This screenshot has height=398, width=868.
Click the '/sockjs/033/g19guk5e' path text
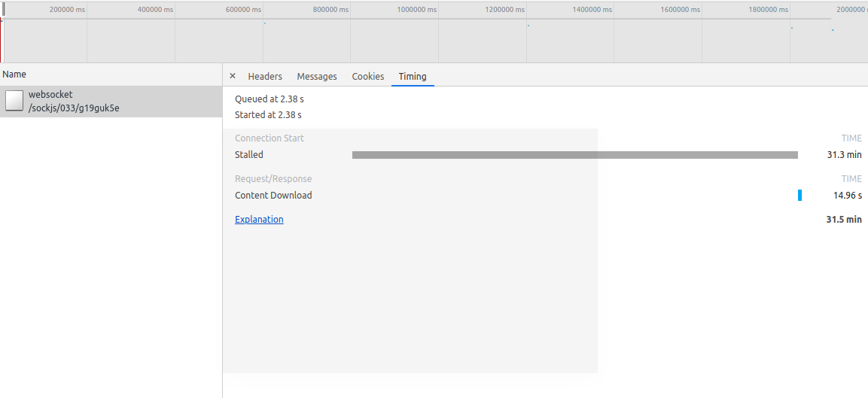tap(75, 108)
